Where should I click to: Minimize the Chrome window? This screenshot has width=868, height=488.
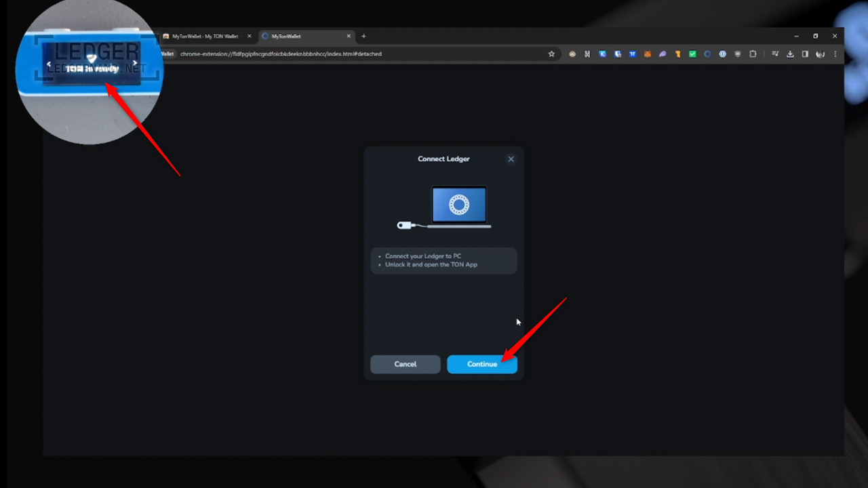coord(796,36)
